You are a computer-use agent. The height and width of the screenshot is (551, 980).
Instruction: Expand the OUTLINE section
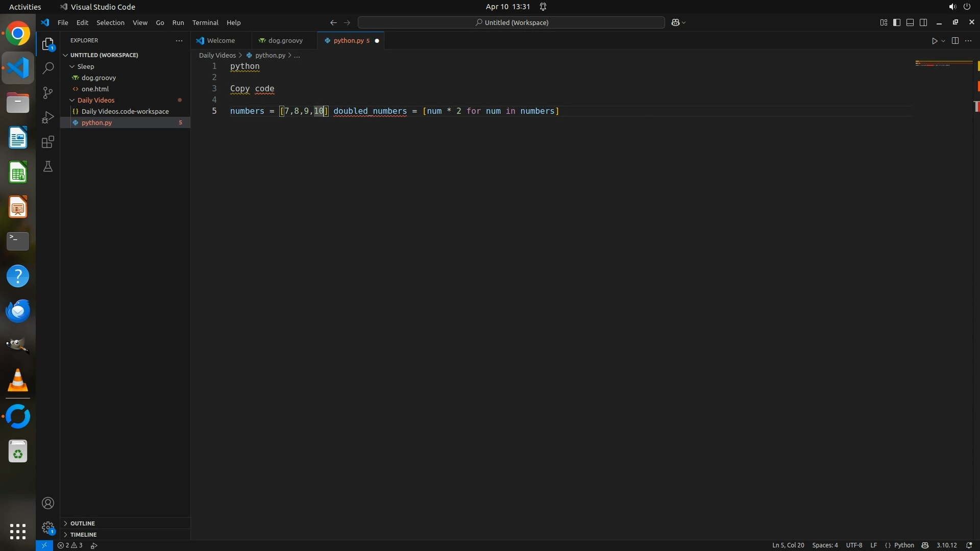tap(82, 523)
